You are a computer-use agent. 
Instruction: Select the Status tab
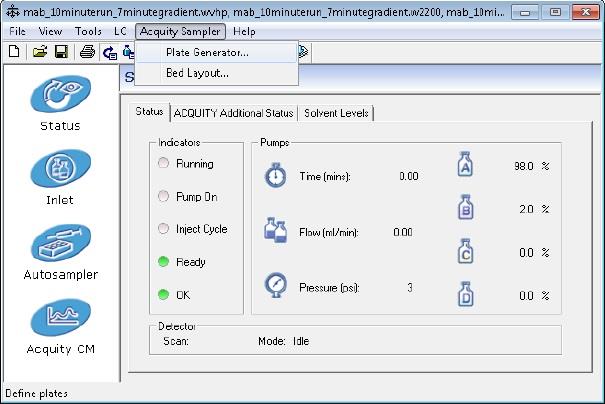click(x=149, y=112)
